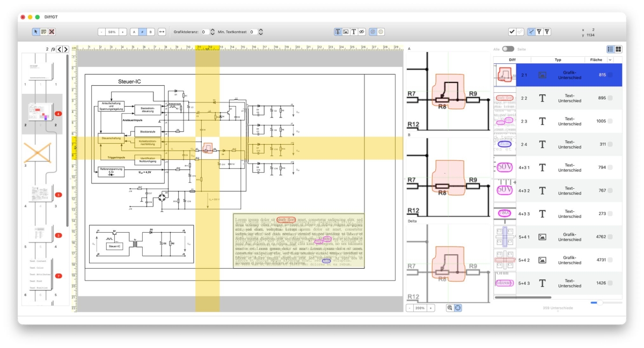Select the arrow pointer tool
The image size is (644, 348).
pyautogui.click(x=36, y=32)
